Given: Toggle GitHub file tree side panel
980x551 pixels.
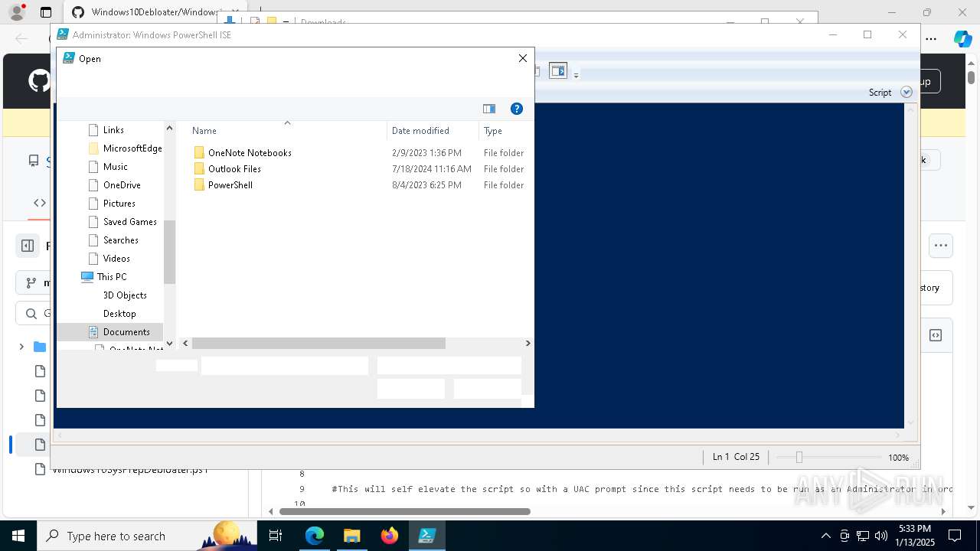Looking at the screenshot, I should point(28,246).
